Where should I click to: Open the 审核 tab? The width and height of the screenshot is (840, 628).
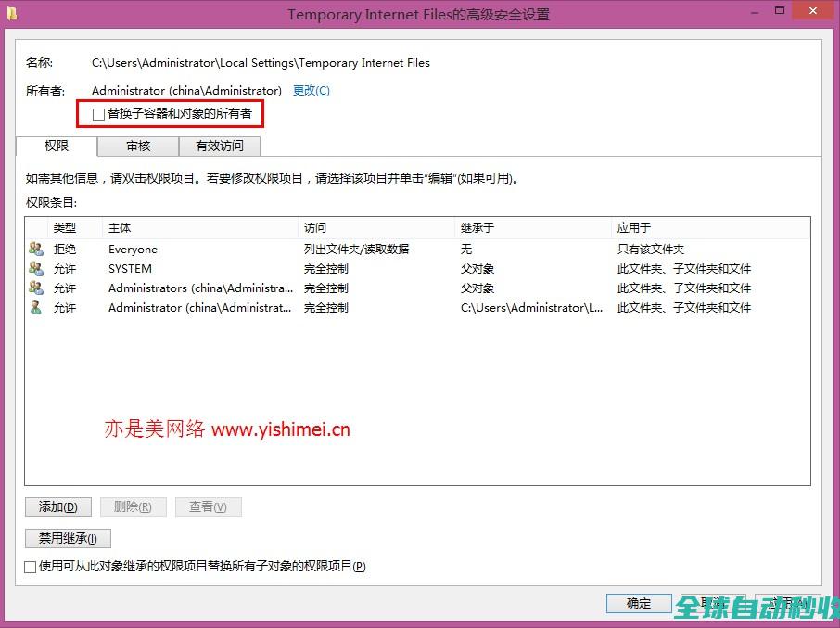(x=138, y=146)
